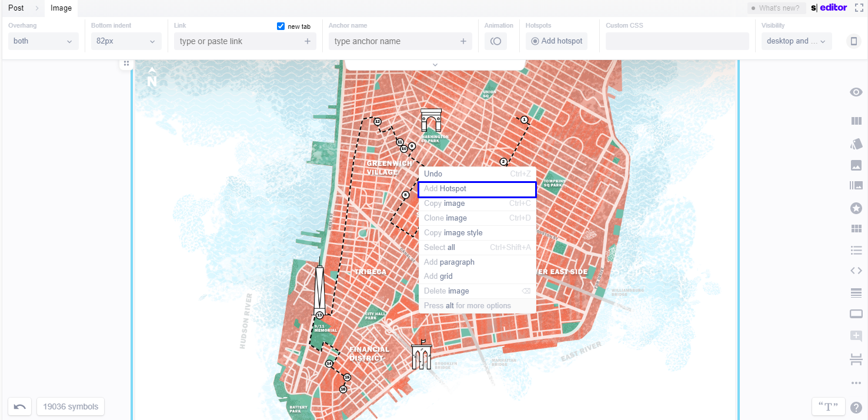Switch to the Image tab

click(61, 8)
